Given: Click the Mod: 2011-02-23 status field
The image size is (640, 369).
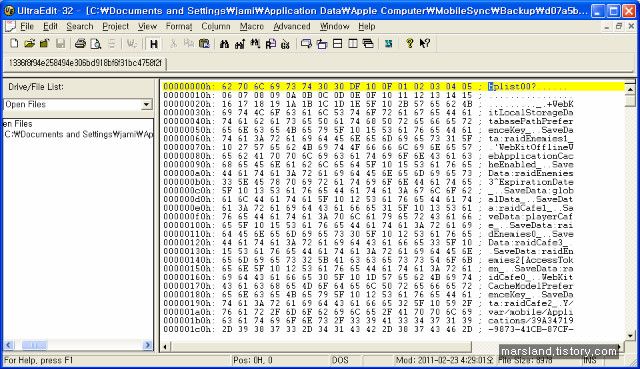Looking at the screenshot, I should (x=444, y=360).
